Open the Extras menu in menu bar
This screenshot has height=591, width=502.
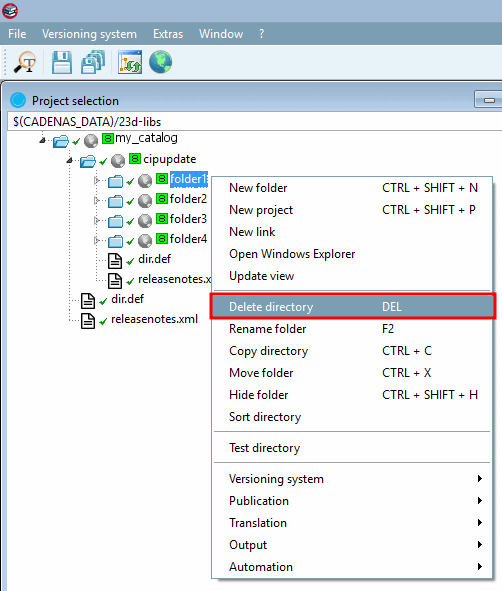coord(168,34)
